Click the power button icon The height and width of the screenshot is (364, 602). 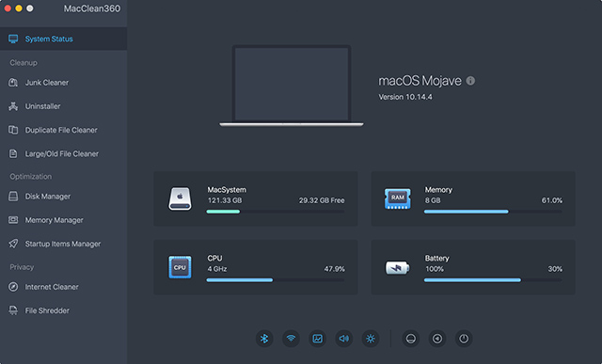[464, 339]
